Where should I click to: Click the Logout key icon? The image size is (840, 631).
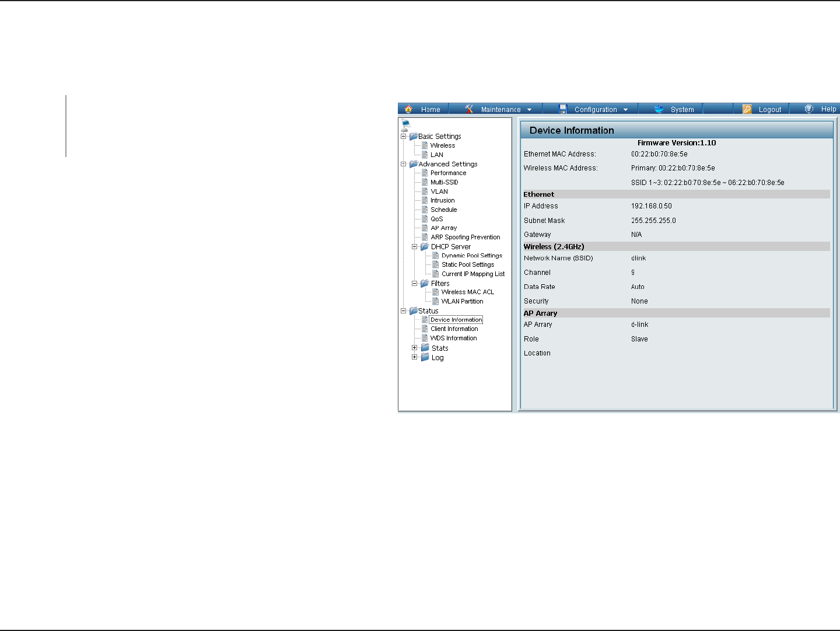pos(747,109)
